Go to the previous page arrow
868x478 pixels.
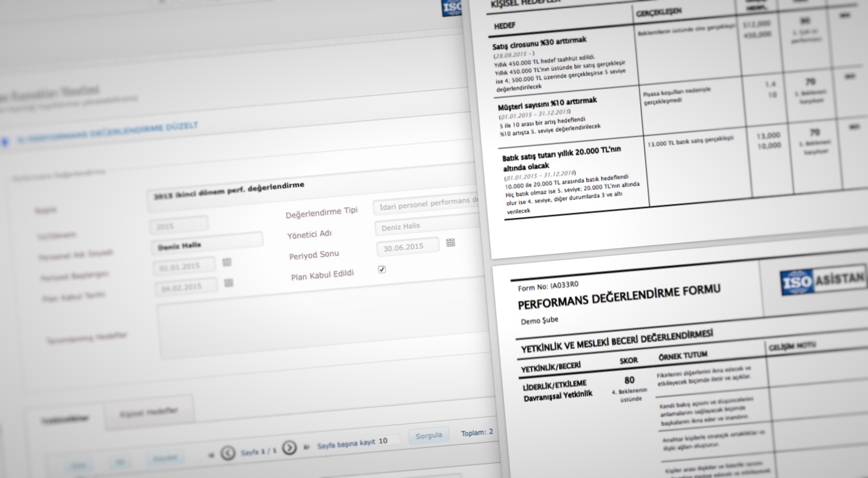(228, 452)
